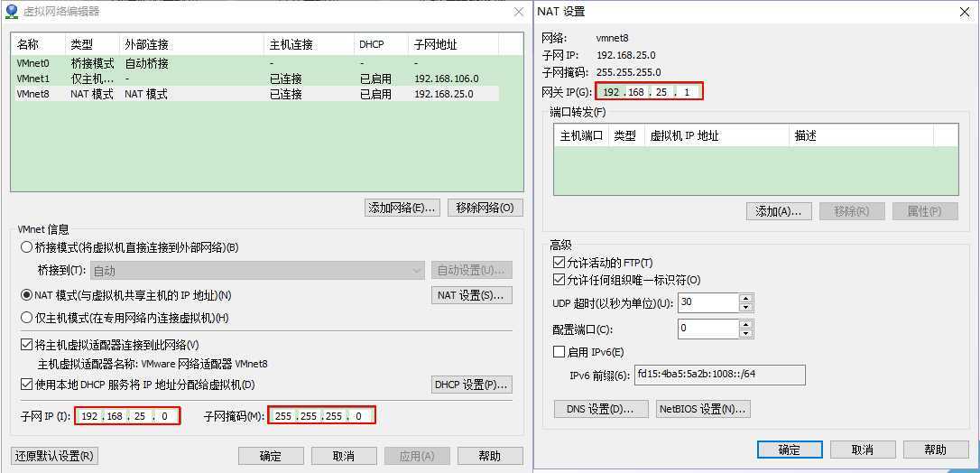Toggle 允许任何组织唯一标识符 checkbox
This screenshot has width=980, height=473.
click(x=559, y=280)
